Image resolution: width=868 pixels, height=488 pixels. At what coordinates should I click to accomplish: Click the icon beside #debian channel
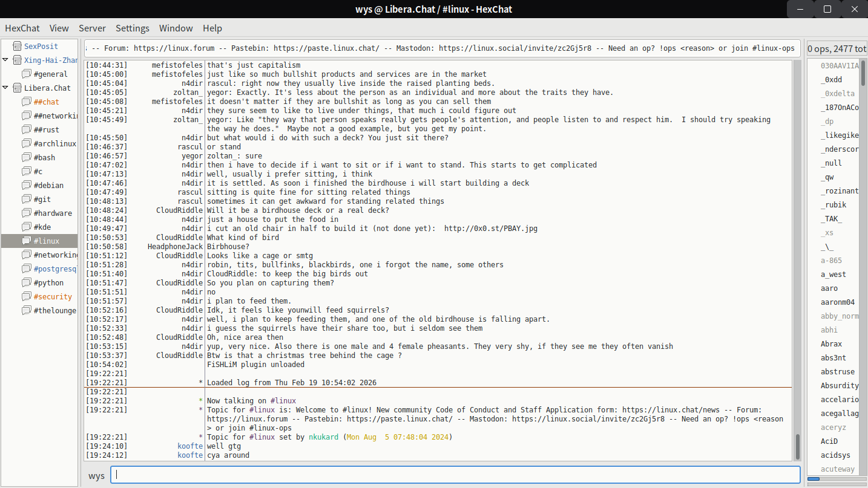point(27,185)
